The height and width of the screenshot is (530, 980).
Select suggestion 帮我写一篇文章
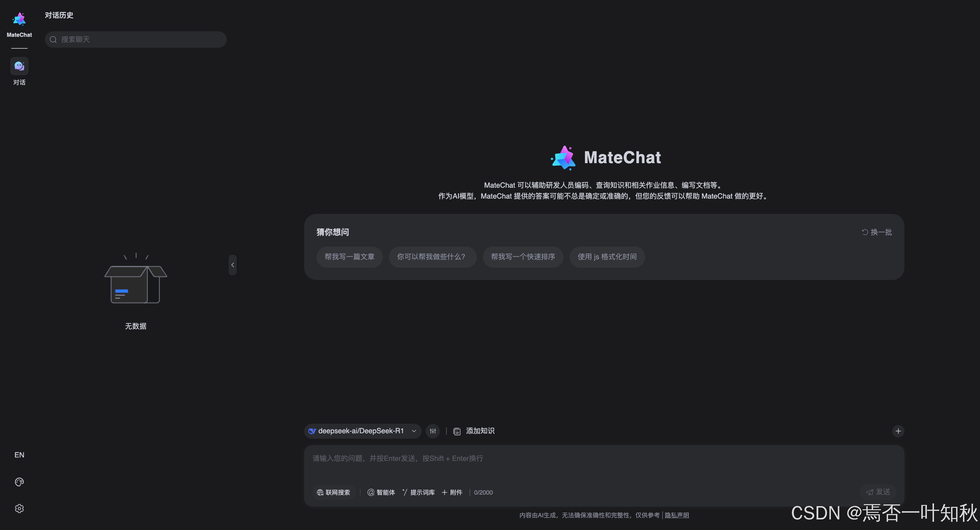click(349, 257)
